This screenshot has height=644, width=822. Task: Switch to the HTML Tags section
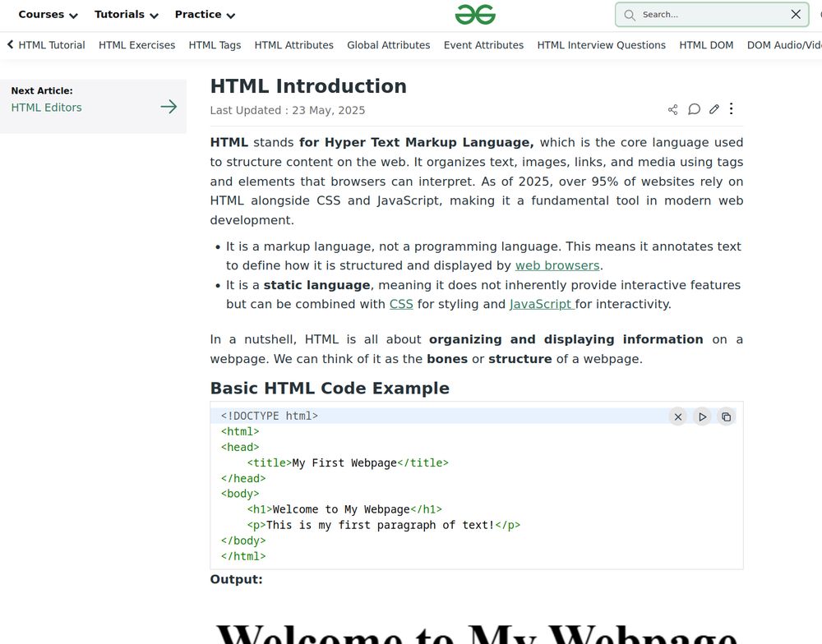tap(215, 45)
